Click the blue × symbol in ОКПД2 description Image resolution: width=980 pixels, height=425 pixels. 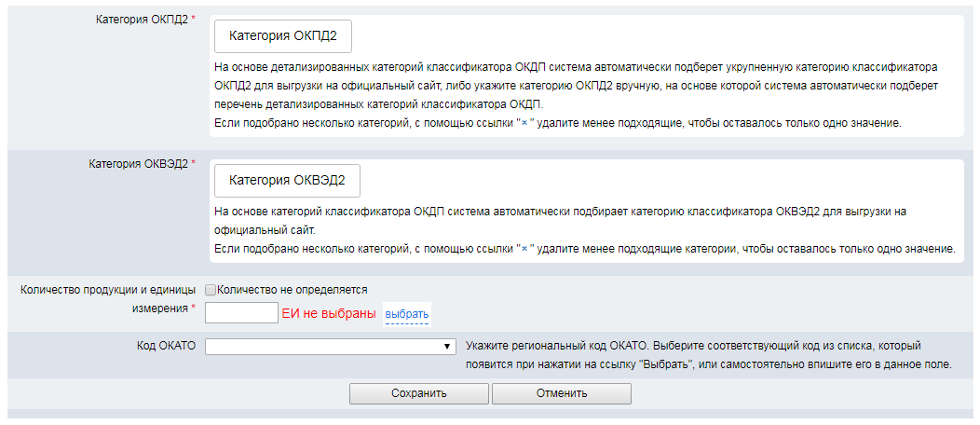coord(524,124)
